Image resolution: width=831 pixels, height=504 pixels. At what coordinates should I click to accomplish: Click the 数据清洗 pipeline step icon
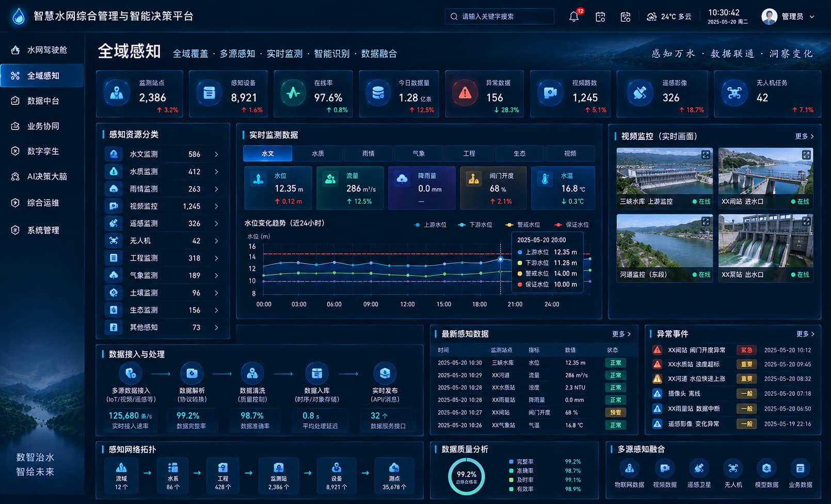click(252, 373)
